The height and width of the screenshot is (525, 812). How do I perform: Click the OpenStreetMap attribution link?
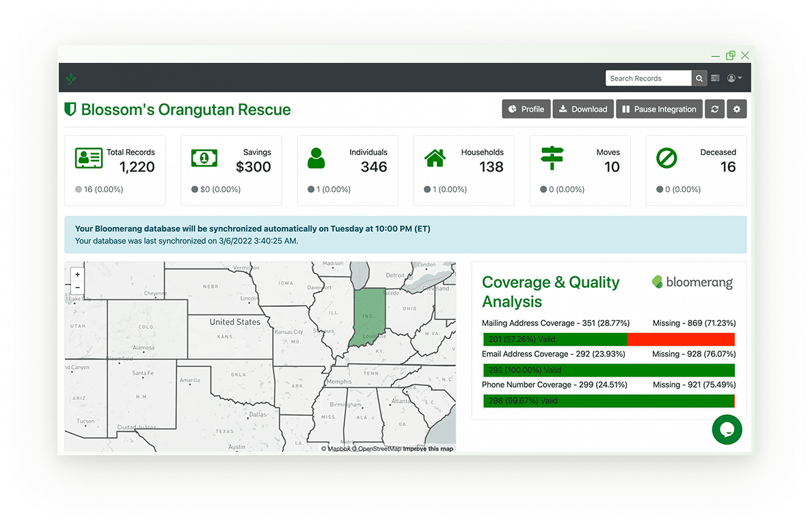click(377, 449)
